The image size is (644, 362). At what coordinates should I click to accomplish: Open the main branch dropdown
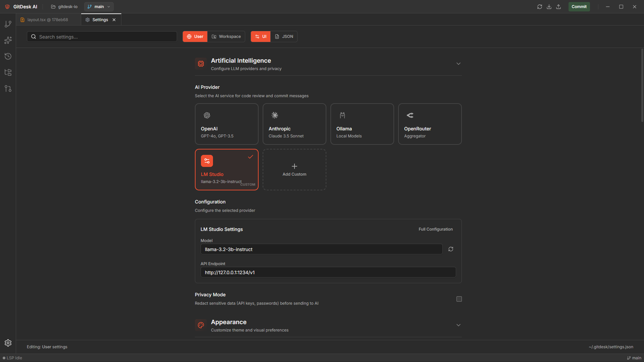click(x=99, y=7)
